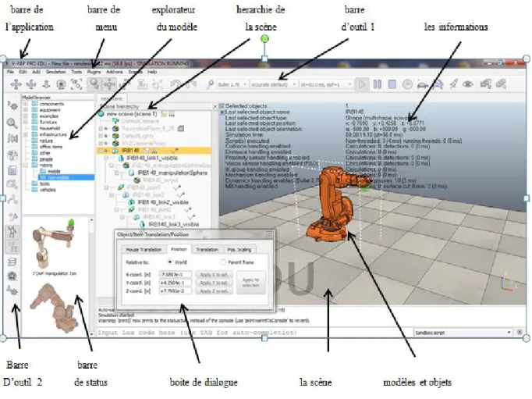Viewport: 532px width, 399px height.
Task: Click the 7 DoF manipulator thumbnail
Action: pos(54,245)
